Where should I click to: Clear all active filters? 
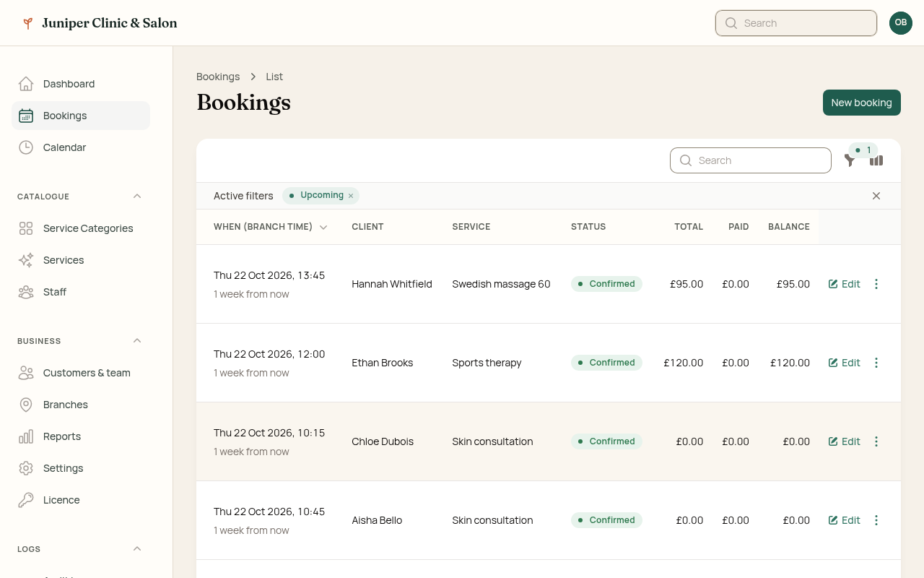pyautogui.click(x=876, y=196)
